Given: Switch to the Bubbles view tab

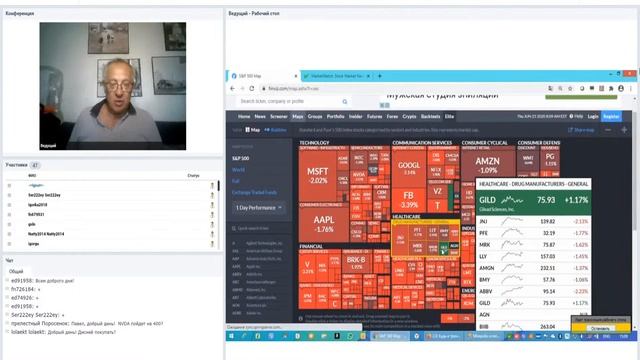Looking at the screenshot, I should (x=276, y=130).
